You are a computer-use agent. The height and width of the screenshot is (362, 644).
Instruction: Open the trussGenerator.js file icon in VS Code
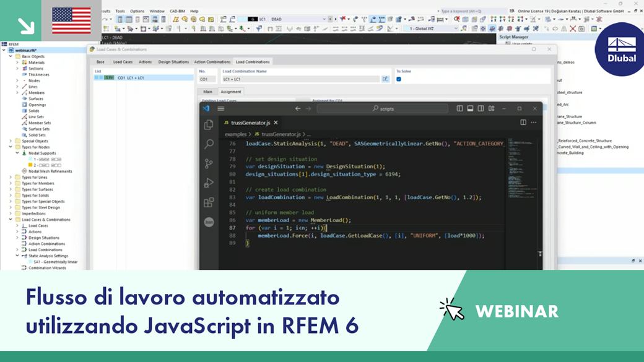pos(226,122)
